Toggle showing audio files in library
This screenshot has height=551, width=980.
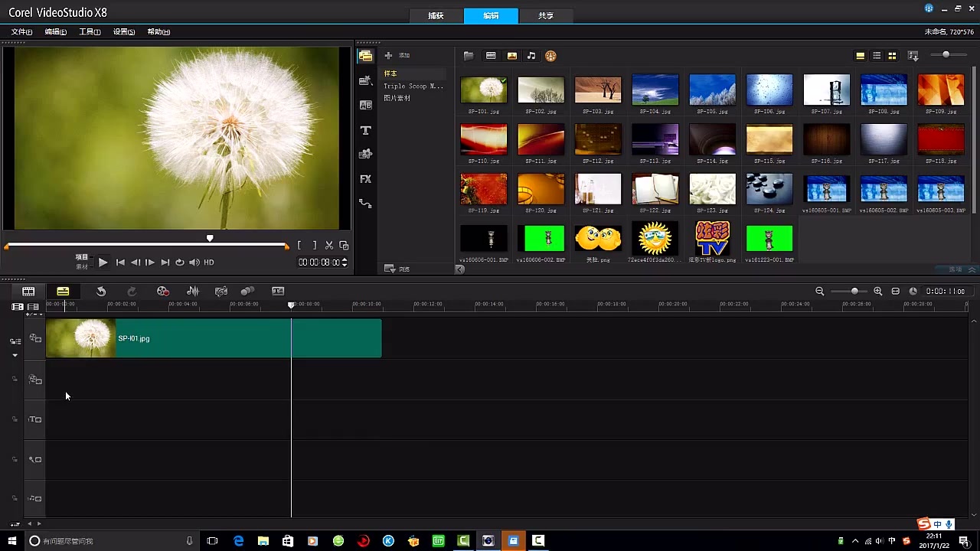tap(531, 56)
